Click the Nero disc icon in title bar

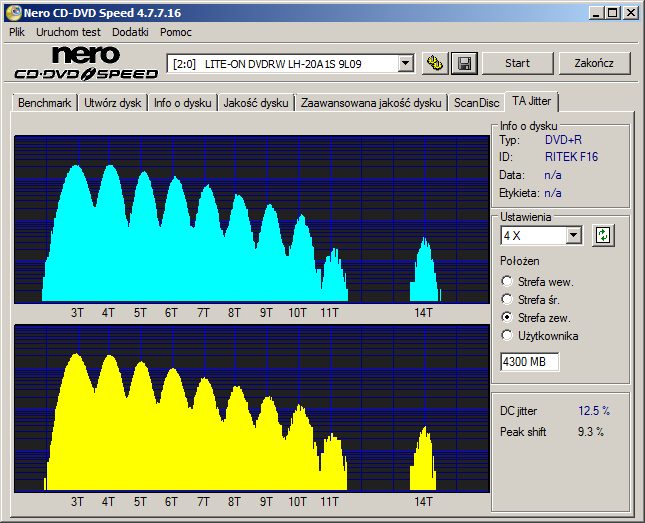(x=13, y=13)
